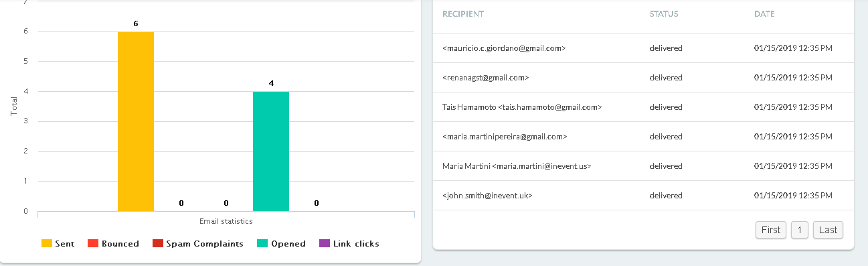Click the yellow Sent bar showing 6
868x266 pixels.
(x=136, y=121)
